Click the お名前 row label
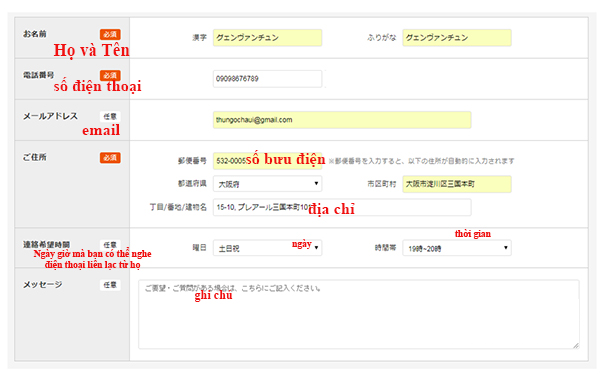 [x=34, y=34]
